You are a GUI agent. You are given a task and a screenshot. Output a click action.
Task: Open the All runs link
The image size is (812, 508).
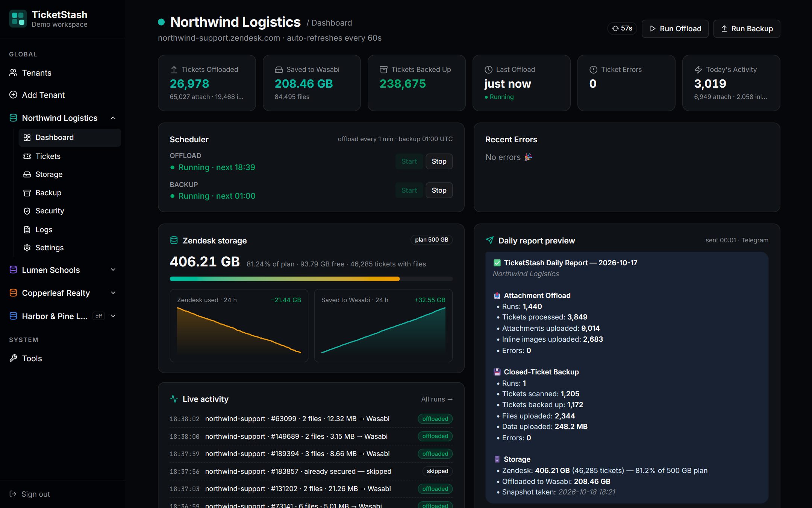tap(437, 399)
